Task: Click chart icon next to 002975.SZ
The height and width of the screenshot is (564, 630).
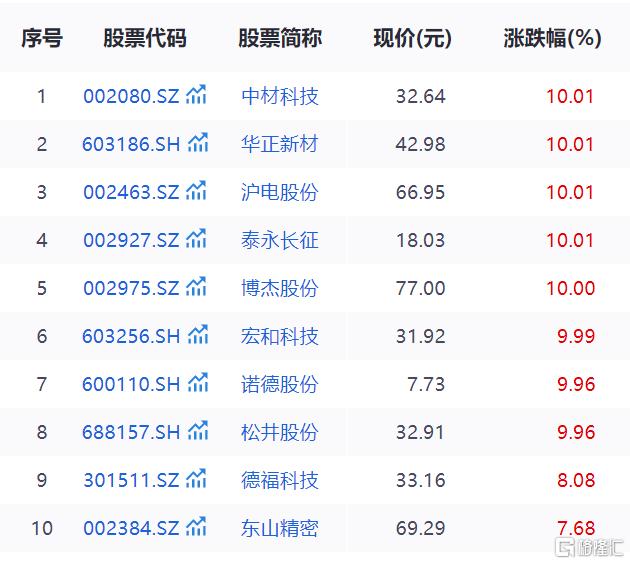Action: 197,288
